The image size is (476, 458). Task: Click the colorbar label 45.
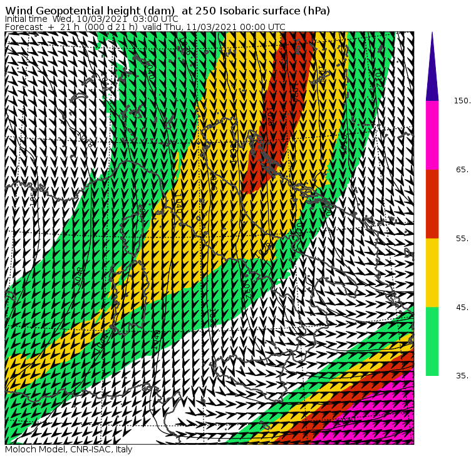pyautogui.click(x=462, y=308)
